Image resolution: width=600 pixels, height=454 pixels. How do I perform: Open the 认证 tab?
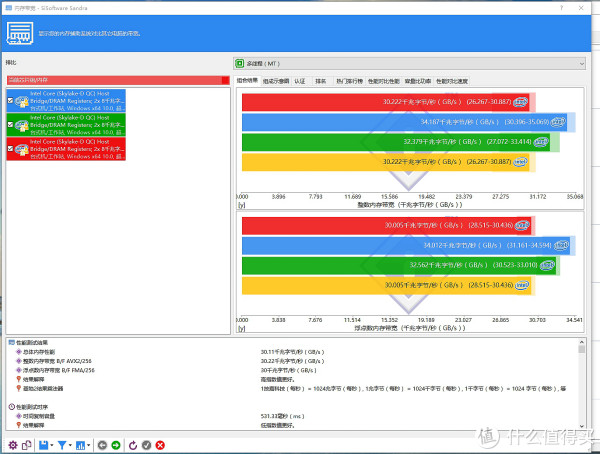tap(300, 81)
